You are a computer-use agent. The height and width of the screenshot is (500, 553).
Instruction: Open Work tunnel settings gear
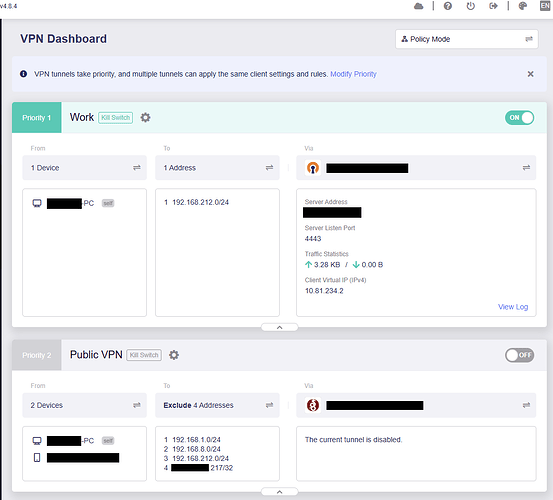145,117
